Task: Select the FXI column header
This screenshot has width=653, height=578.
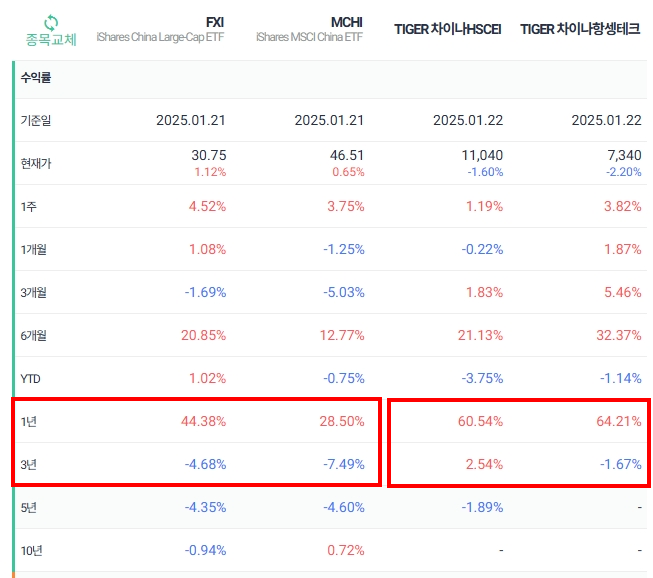Action: (215, 22)
